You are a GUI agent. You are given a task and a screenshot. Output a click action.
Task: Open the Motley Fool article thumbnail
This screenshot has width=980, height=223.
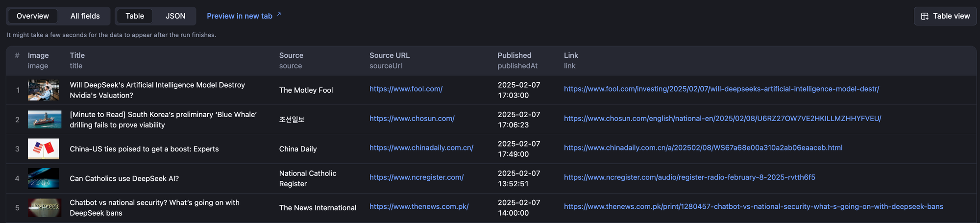click(x=44, y=90)
